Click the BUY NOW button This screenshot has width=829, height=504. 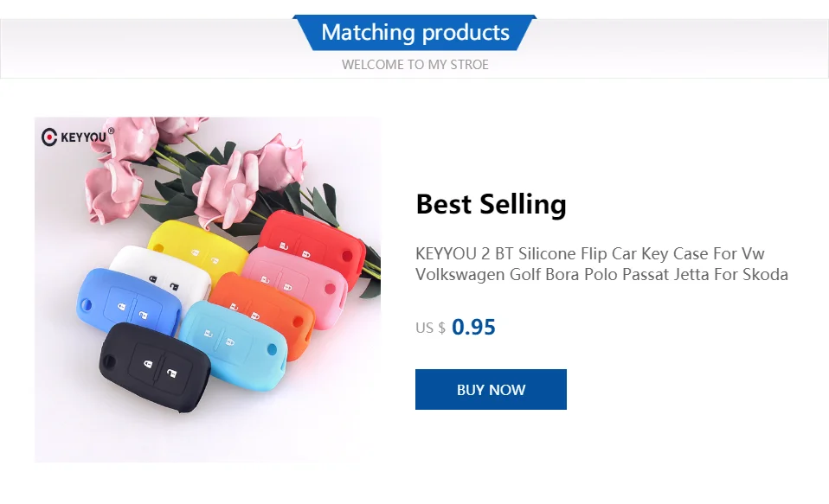click(x=491, y=389)
